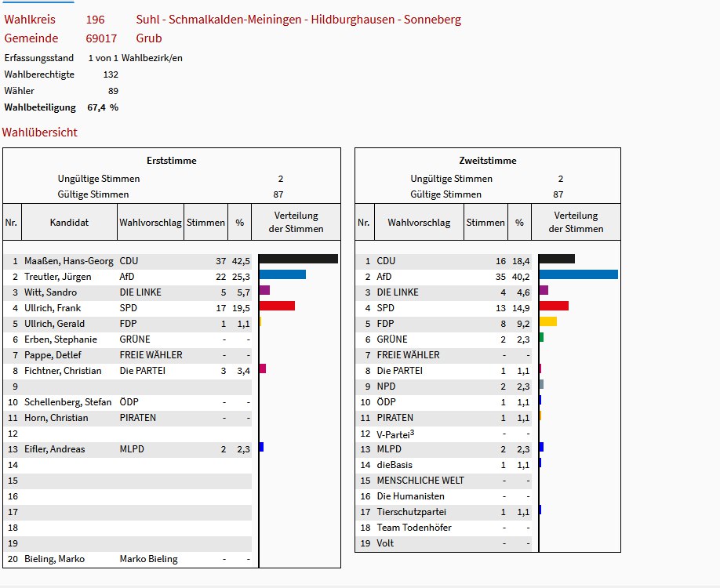Viewport: 720px width, 588px height.
Task: Click yellow FDP bar in Zweitstimme chart
Action: tap(547, 321)
